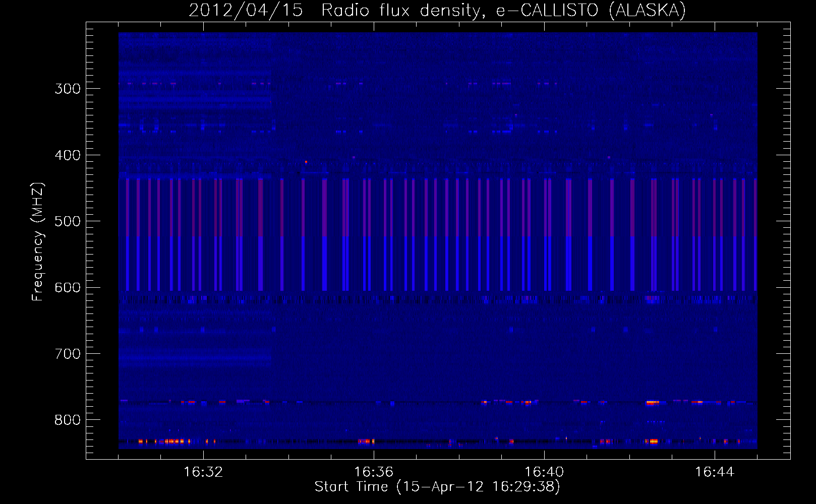
Task: Click the 400 frequency tick label
Action: coord(68,155)
